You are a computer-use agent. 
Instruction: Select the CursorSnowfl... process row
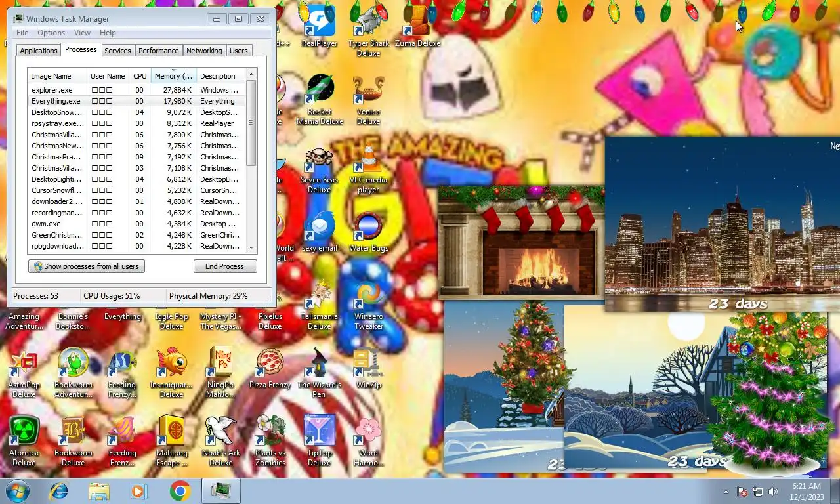(136, 190)
